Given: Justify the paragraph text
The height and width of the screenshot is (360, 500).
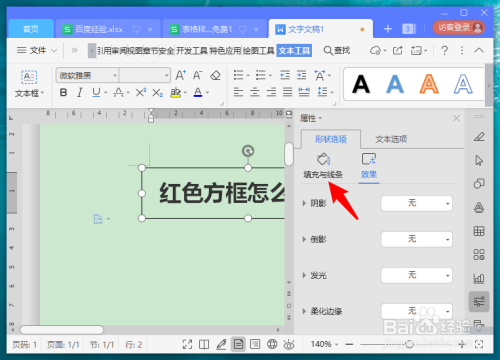Looking at the screenshot, I should click(288, 92).
